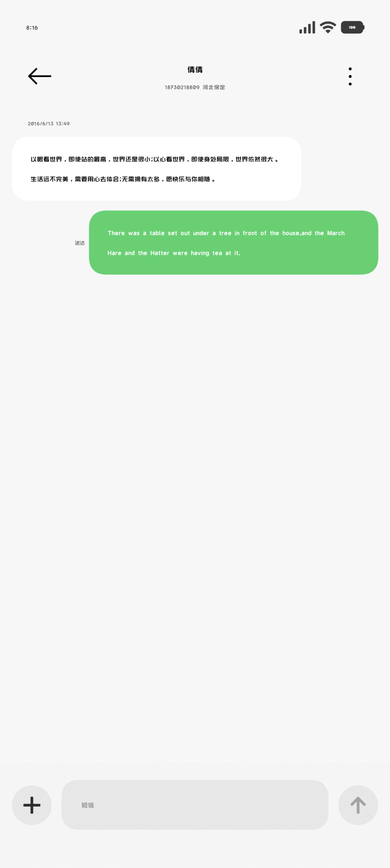This screenshot has height=868, width=390.
Task: Open the three-dot more options menu
Action: point(350,76)
